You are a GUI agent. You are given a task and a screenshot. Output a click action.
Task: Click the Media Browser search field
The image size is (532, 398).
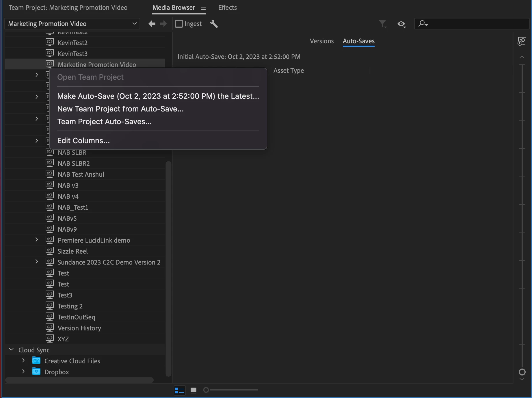point(472,24)
